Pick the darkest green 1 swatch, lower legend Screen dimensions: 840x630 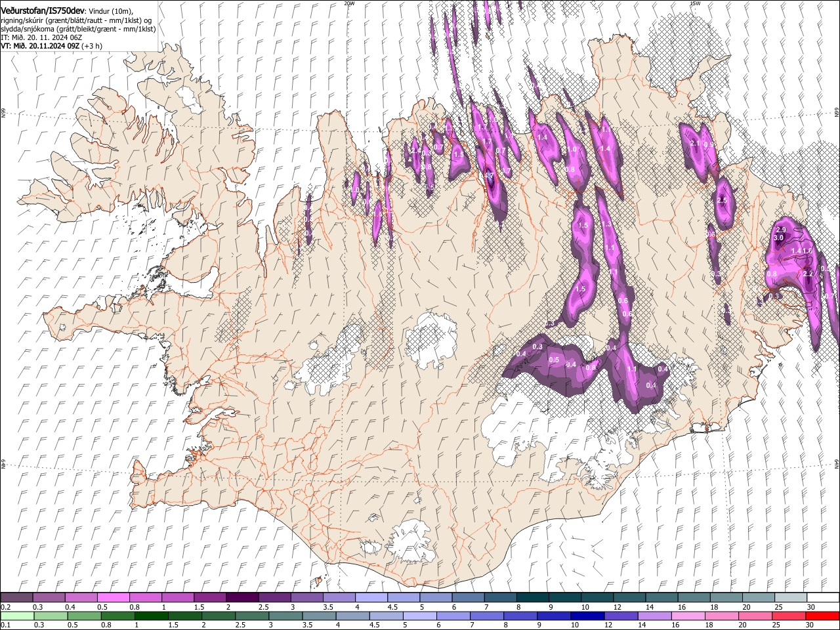tap(151, 615)
